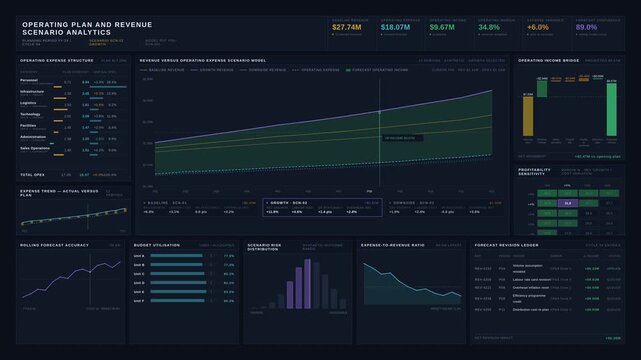Click the cursor line in the Expense Trend chart
Viewport: 641px width, 360px height.
click(87, 217)
